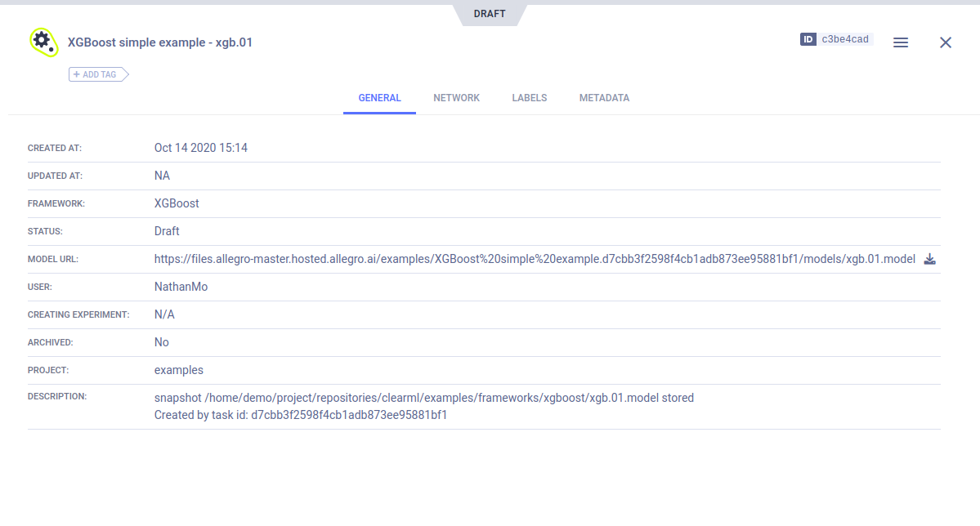
Task: Download the model file via the download icon
Action: click(x=929, y=260)
